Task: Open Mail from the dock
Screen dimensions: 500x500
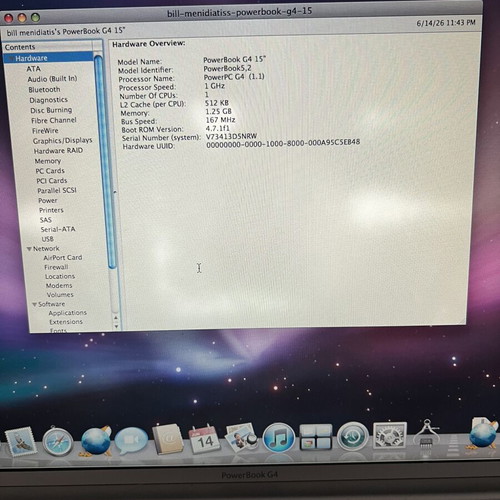Action: point(21,442)
